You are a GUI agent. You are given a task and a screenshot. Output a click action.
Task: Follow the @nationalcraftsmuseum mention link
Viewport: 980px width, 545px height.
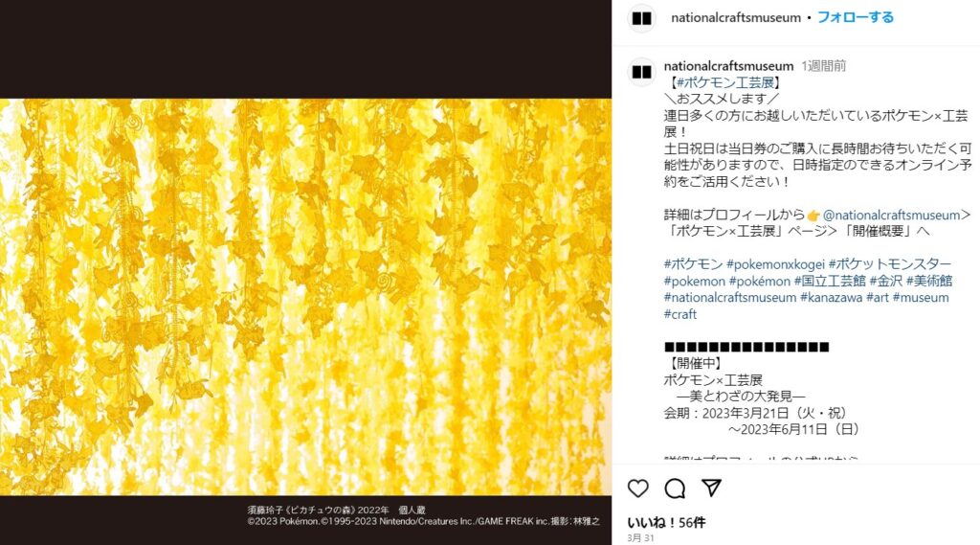point(891,215)
